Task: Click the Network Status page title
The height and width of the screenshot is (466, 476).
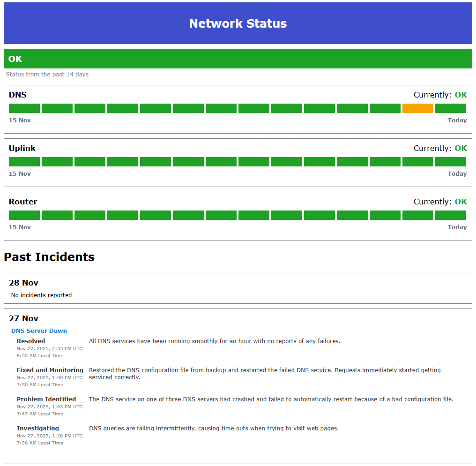Action: tap(238, 23)
